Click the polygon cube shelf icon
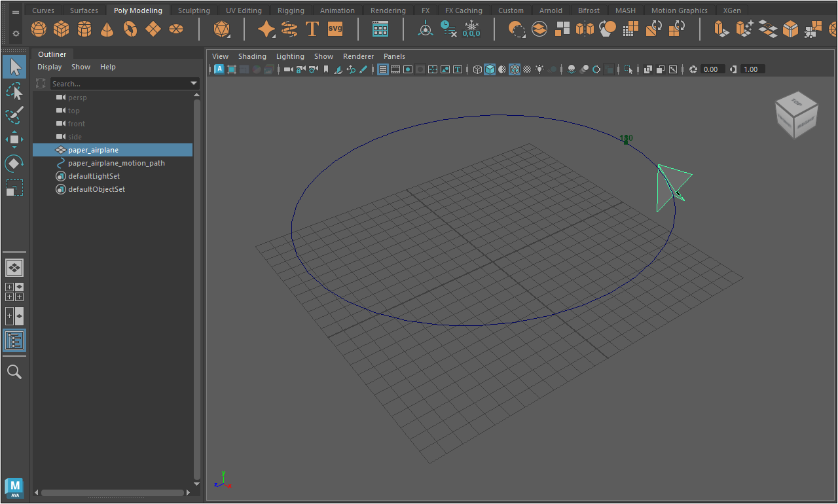This screenshot has width=838, height=504. click(x=62, y=29)
